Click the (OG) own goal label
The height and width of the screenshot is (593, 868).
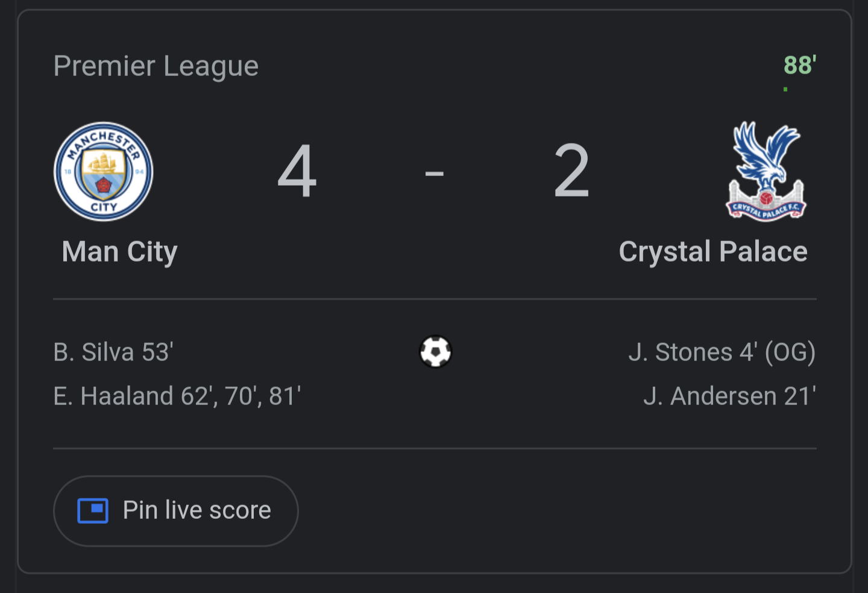click(x=790, y=353)
